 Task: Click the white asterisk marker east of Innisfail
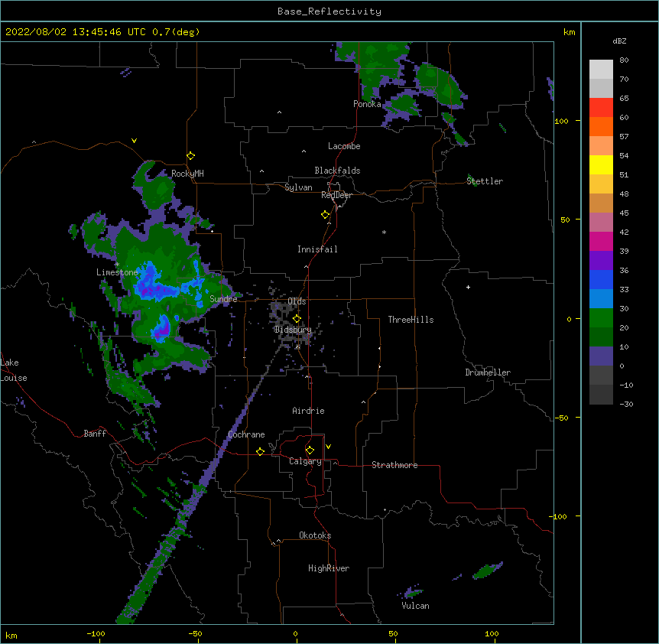384,233
